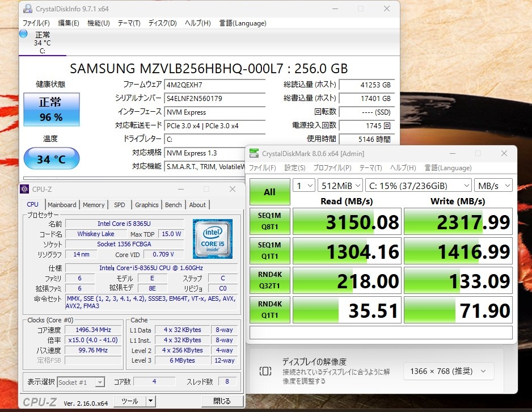Open the unit dropdown showing MB/s
The height and width of the screenshot is (412, 532).
[x=493, y=186]
